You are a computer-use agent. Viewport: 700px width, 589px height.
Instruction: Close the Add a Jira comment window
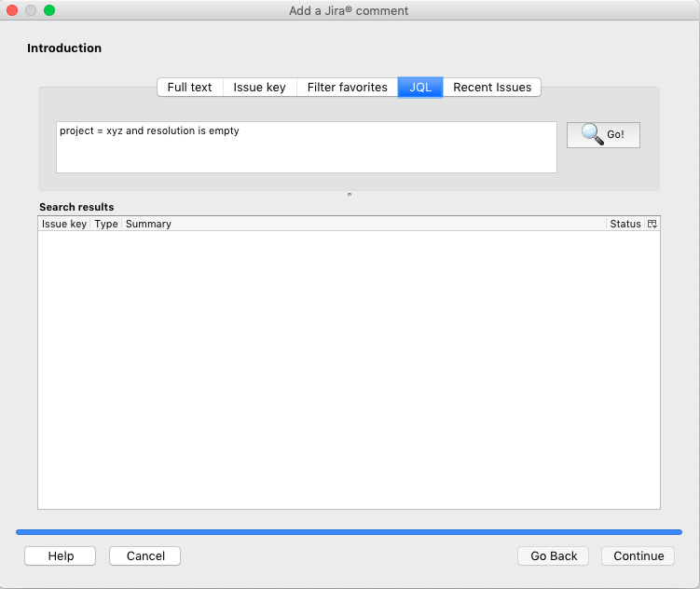[13, 10]
